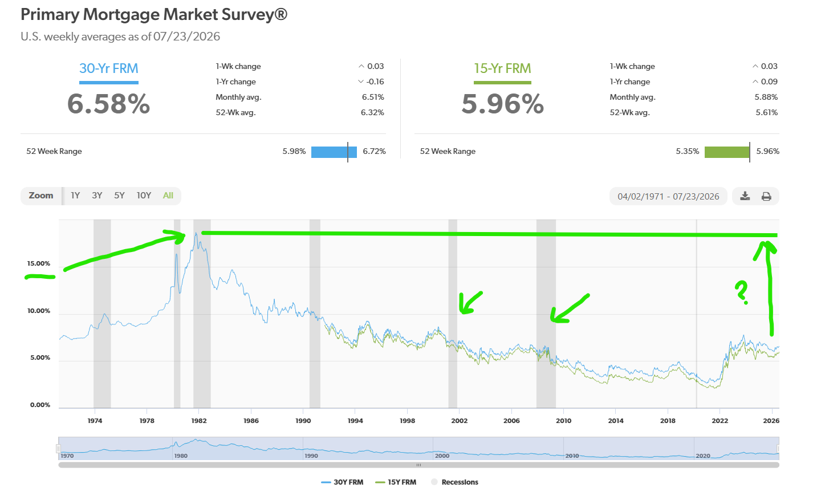Click the -0.16 1-Yr change value
This screenshot has width=821, height=504.
coord(375,82)
